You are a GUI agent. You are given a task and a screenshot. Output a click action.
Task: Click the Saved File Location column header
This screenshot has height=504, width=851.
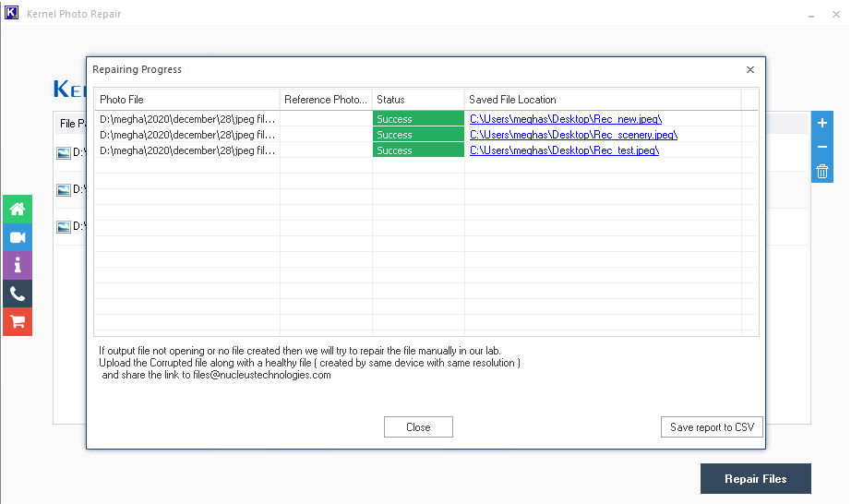click(x=603, y=100)
